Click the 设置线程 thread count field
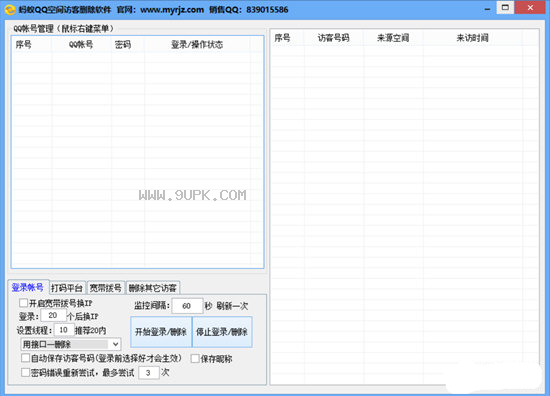550x396 pixels. [x=64, y=330]
